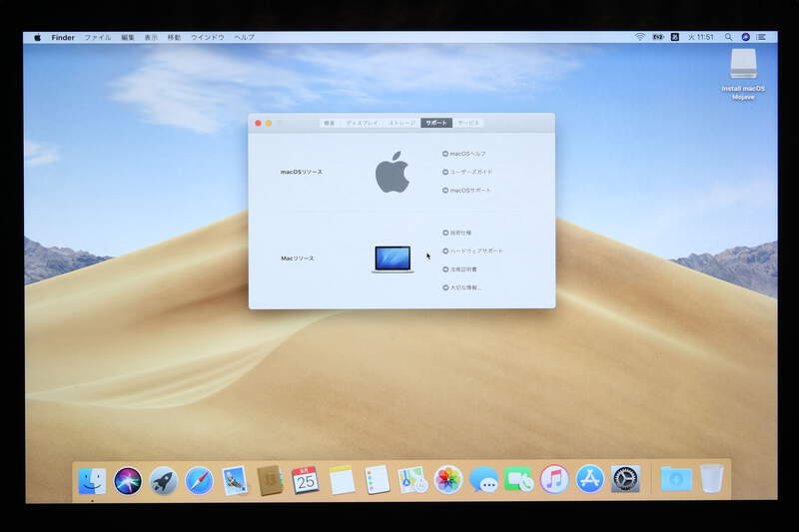Open the Trash in the Dock
799x532 pixels.
pos(712,478)
